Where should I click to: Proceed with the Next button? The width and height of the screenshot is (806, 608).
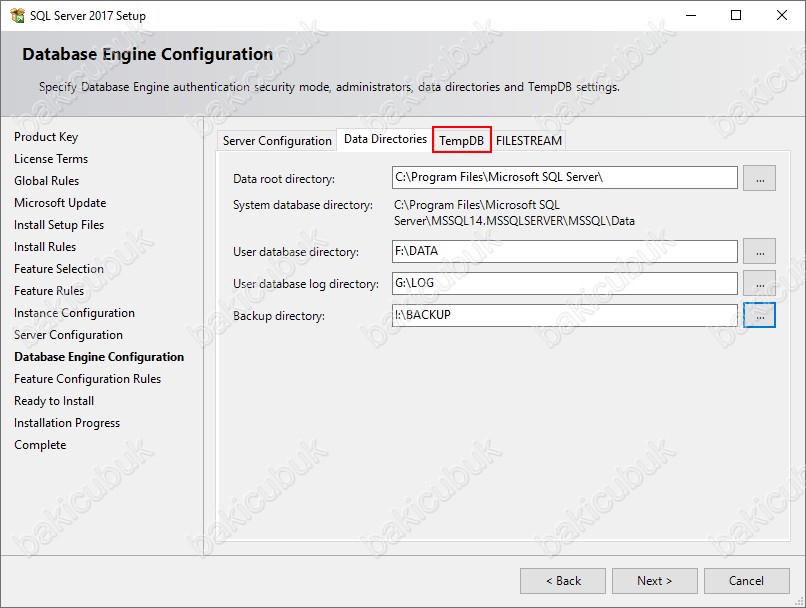[654, 581]
